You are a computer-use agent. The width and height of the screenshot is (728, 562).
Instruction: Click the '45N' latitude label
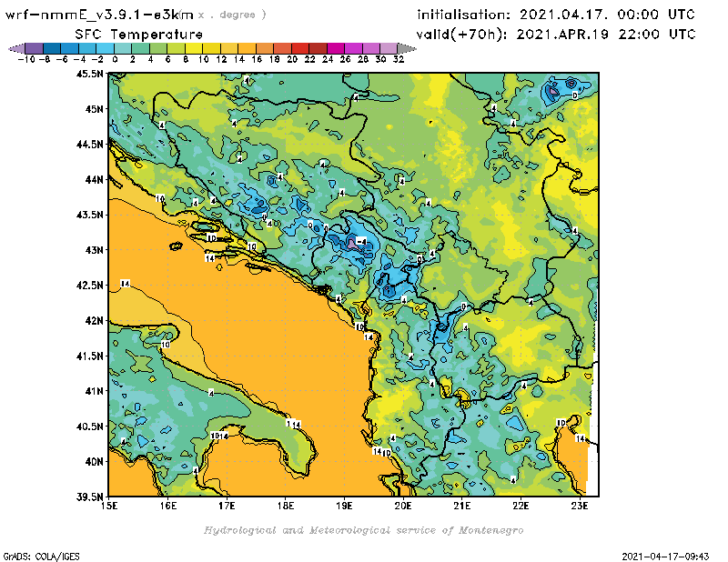(94, 109)
